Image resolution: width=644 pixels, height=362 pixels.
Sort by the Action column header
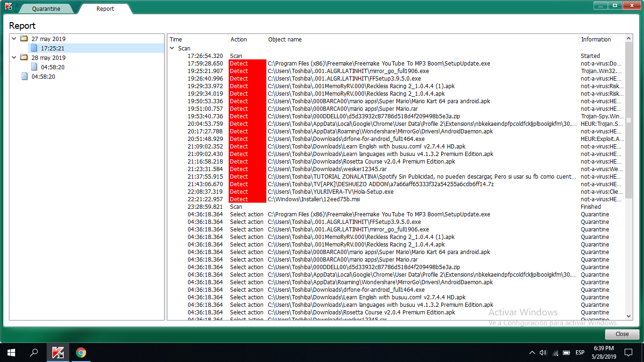click(x=248, y=39)
